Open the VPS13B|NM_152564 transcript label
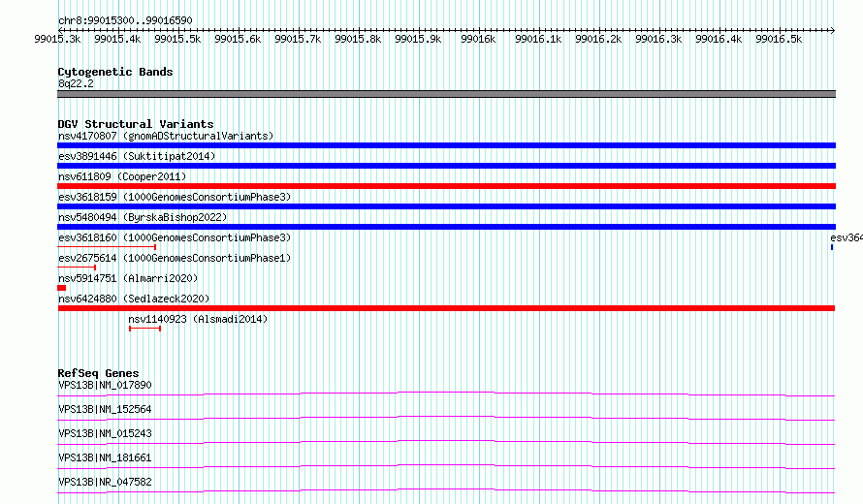Image resolution: width=863 pixels, height=504 pixels. [105, 409]
